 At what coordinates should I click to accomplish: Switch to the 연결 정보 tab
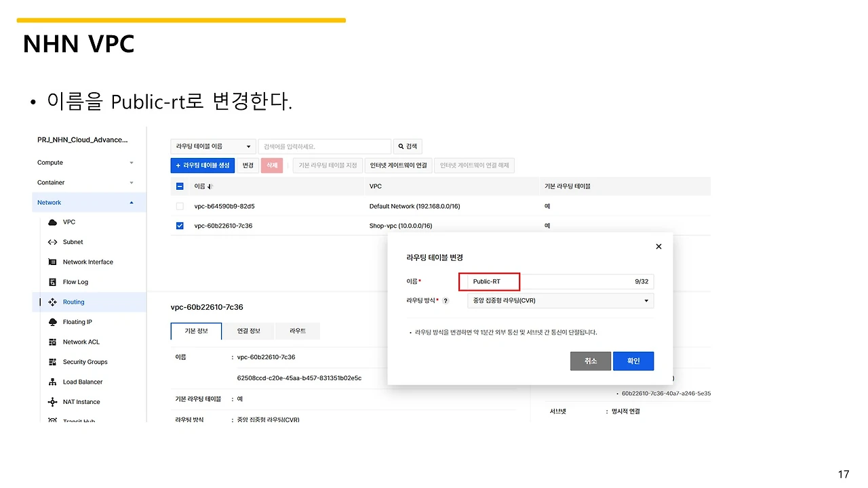click(248, 331)
